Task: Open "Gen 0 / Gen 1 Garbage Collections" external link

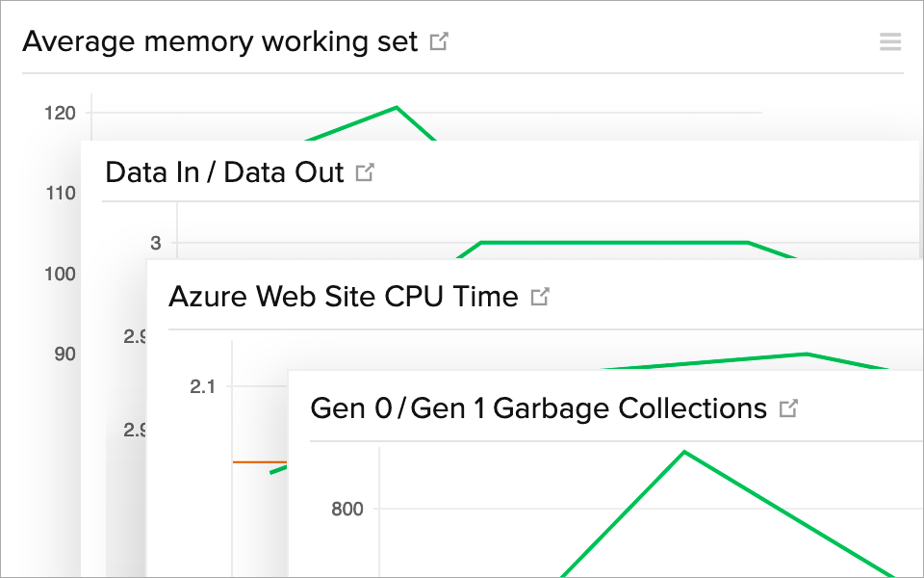Action: click(789, 407)
